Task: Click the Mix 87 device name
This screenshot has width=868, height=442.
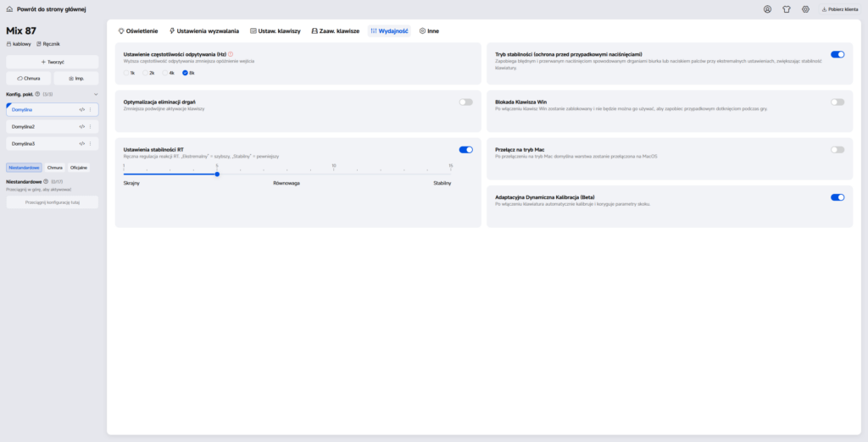Action: (21, 31)
